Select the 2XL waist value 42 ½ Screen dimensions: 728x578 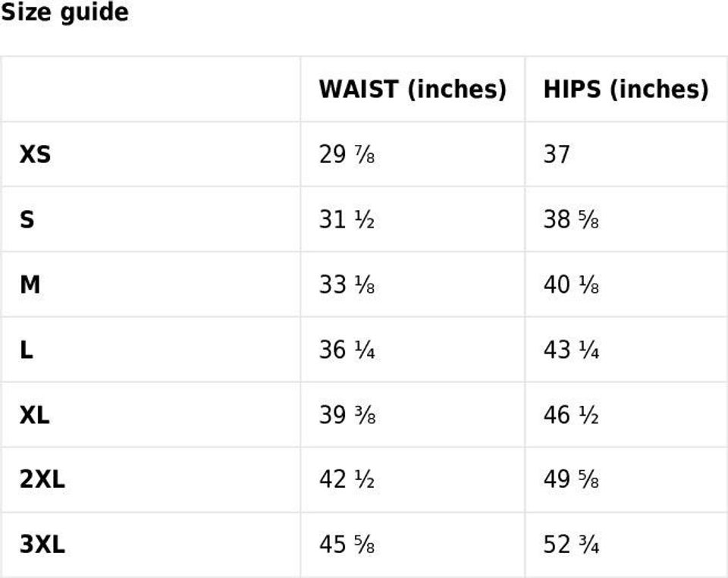347,480
